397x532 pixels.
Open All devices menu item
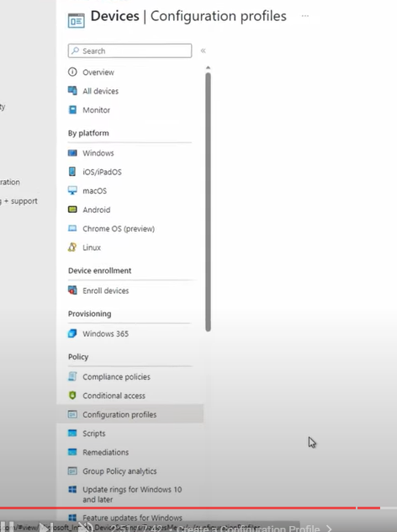(100, 91)
